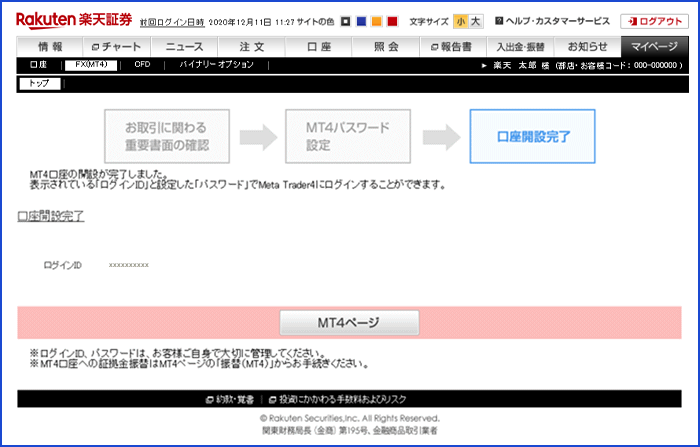Screen dimensions: 700x447
Task: Click the 口座開設完了 underlined heading
Action: [x=50, y=216]
